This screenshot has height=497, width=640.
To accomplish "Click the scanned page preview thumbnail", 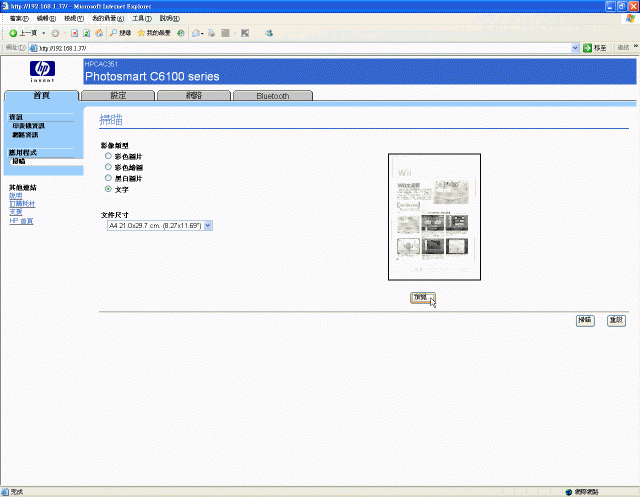I will 434,217.
